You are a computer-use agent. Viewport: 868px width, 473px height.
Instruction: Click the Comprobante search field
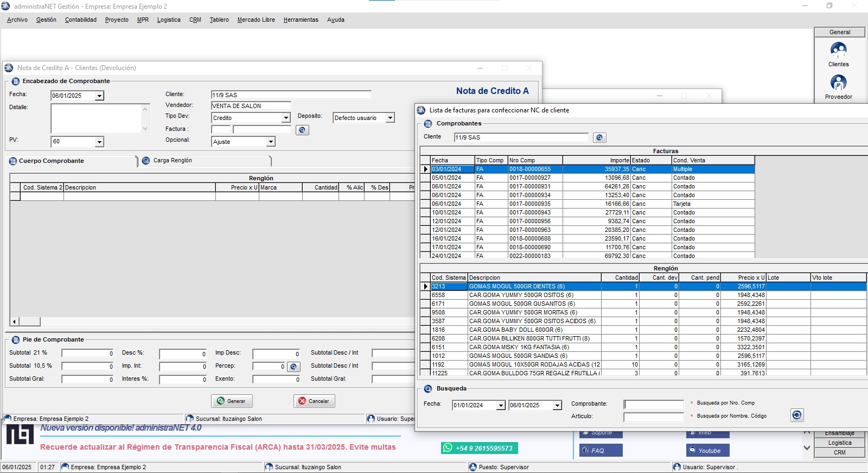point(654,405)
